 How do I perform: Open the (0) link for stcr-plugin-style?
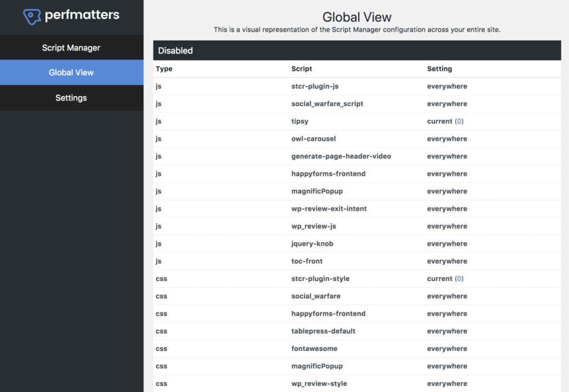pyautogui.click(x=460, y=278)
